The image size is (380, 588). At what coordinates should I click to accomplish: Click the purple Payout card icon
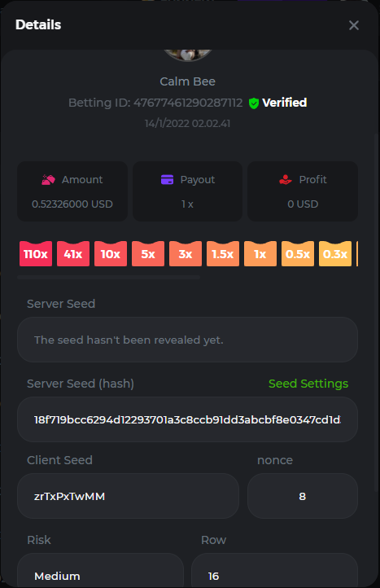pos(167,180)
